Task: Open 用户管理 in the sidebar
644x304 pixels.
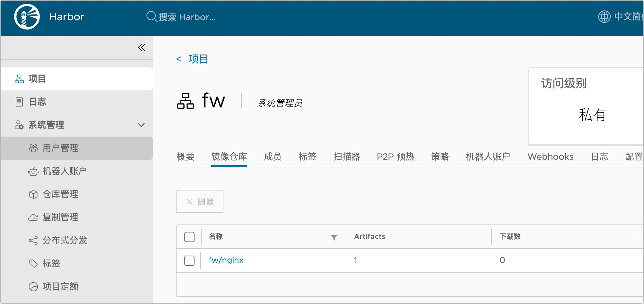Action: (76, 148)
